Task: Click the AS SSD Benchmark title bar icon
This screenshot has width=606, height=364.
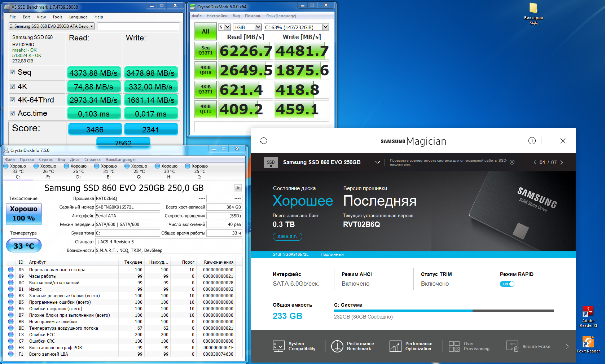Action: [x=7, y=7]
